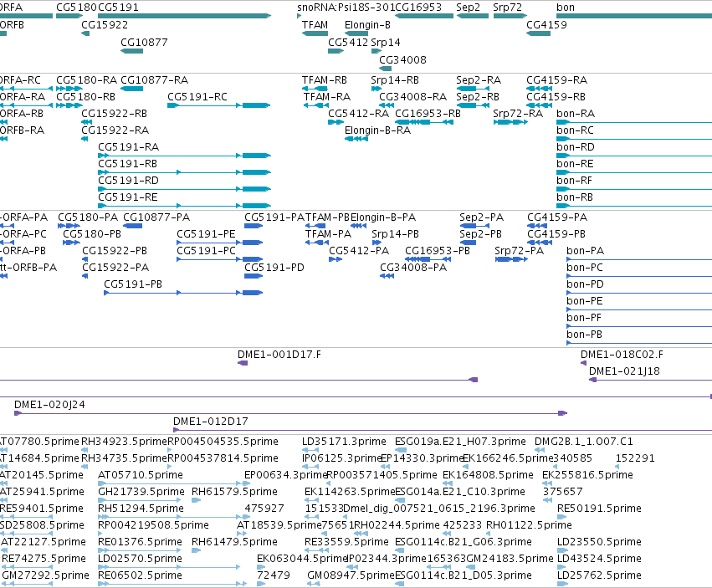Select the Srp72 gene arrow
Screen dimensions: 712x588
pyautogui.click(x=510, y=16)
